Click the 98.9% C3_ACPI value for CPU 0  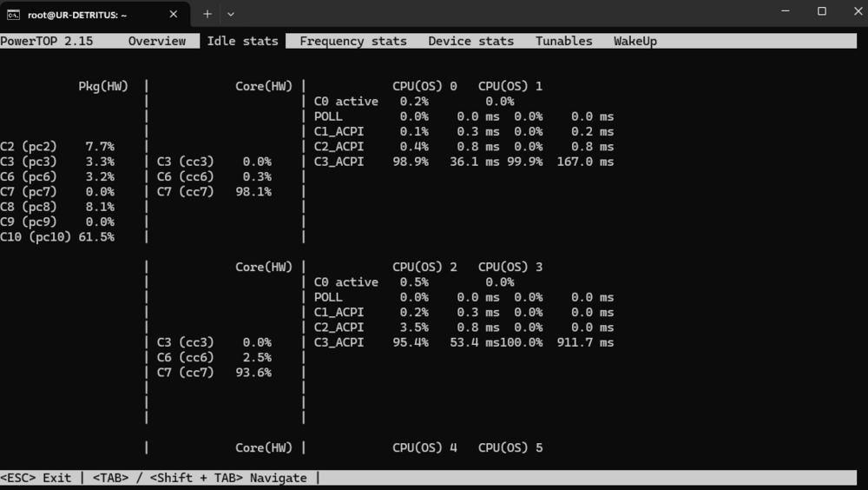[411, 162]
